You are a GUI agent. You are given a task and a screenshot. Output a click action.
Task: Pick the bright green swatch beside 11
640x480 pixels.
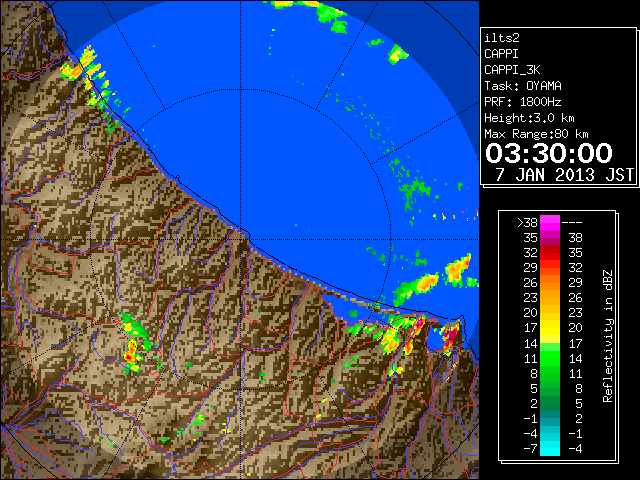(x=550, y=358)
